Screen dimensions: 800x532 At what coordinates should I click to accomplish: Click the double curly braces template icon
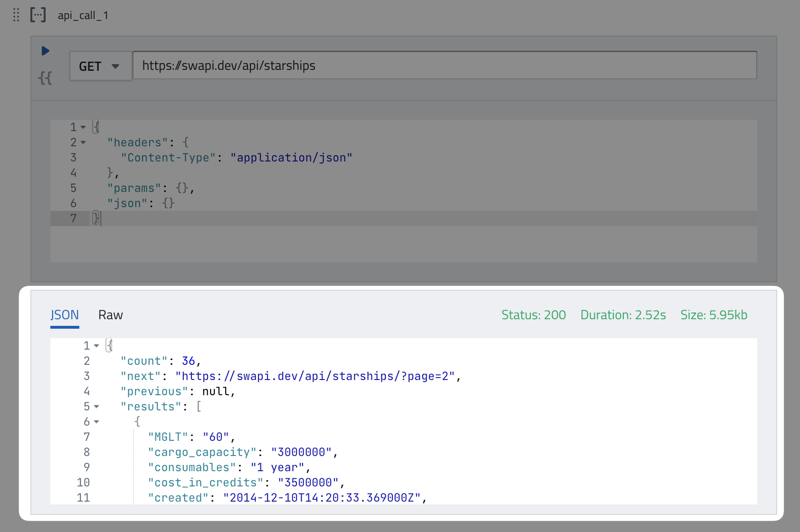tap(45, 78)
